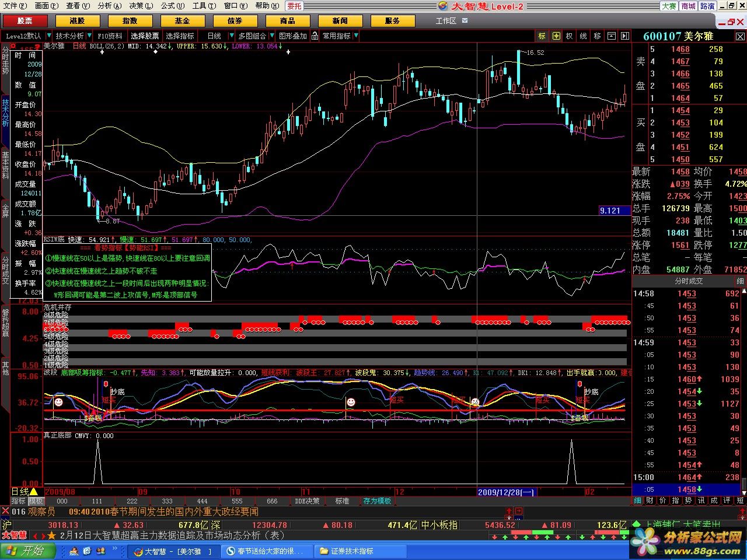This screenshot has height=560, width=747.
Task: Click the star icon in news ticker
Action: coord(51,535)
